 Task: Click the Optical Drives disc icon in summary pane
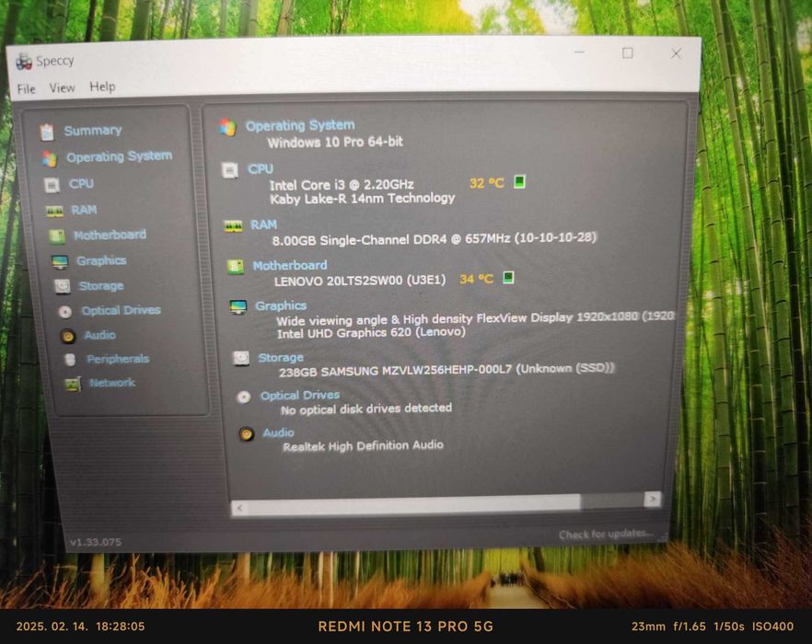pyautogui.click(x=244, y=397)
